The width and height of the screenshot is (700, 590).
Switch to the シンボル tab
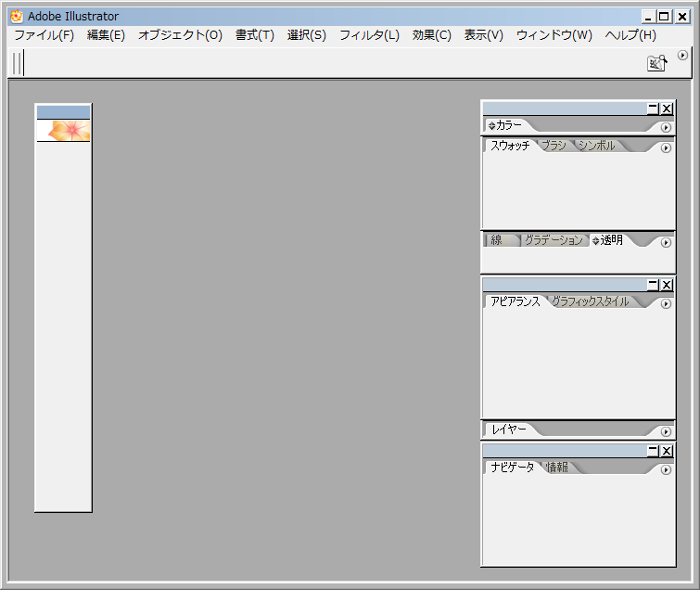[x=596, y=146]
